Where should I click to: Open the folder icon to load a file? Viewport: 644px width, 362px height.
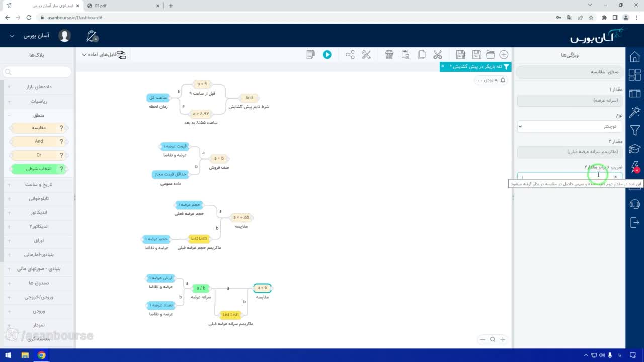click(490, 55)
